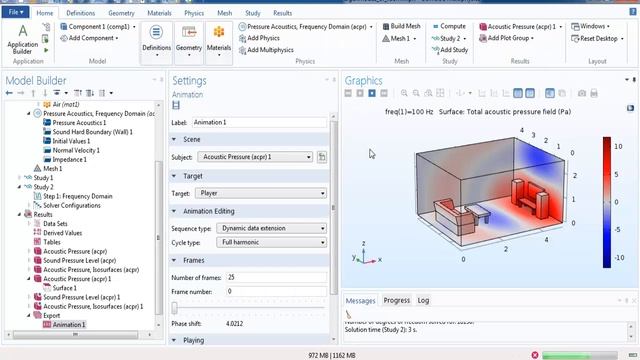Click Add Physics in the ribbon

tap(259, 38)
